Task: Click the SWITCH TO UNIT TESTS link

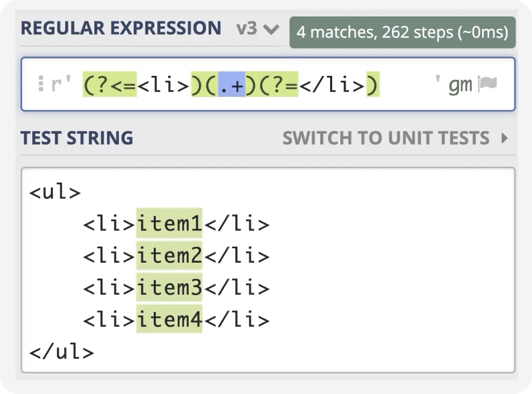Action: point(386,138)
